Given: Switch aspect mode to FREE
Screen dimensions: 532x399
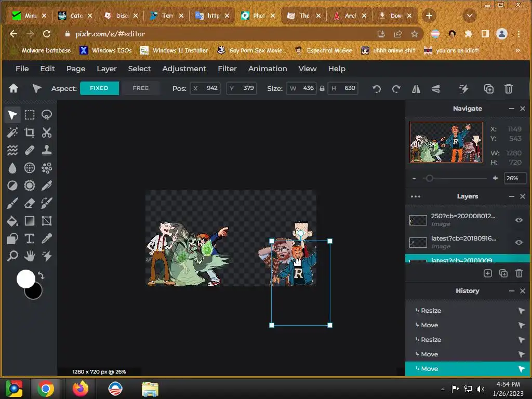Looking at the screenshot, I should pos(140,88).
